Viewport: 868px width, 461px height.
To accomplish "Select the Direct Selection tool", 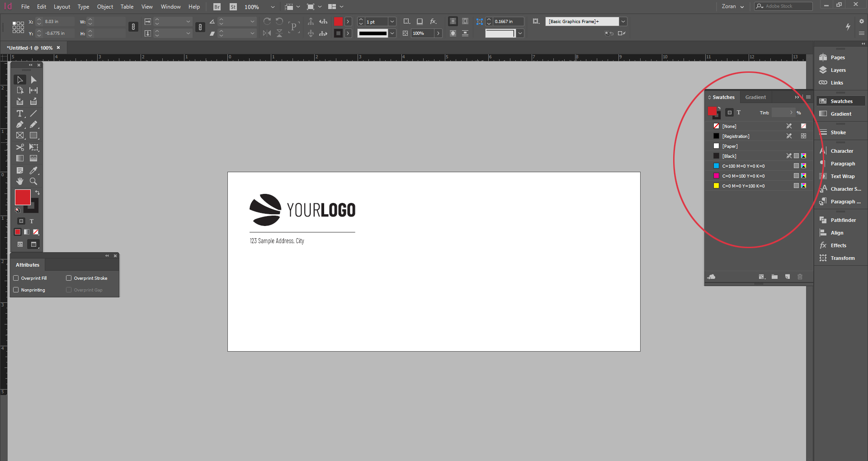I will (x=33, y=80).
